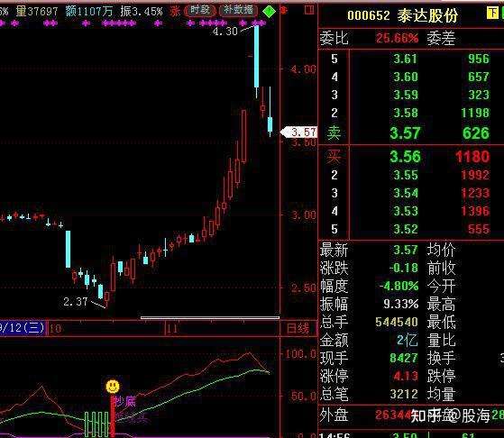Click the month 11 marker on time axis
The width and height of the screenshot is (504, 438).
click(x=172, y=329)
